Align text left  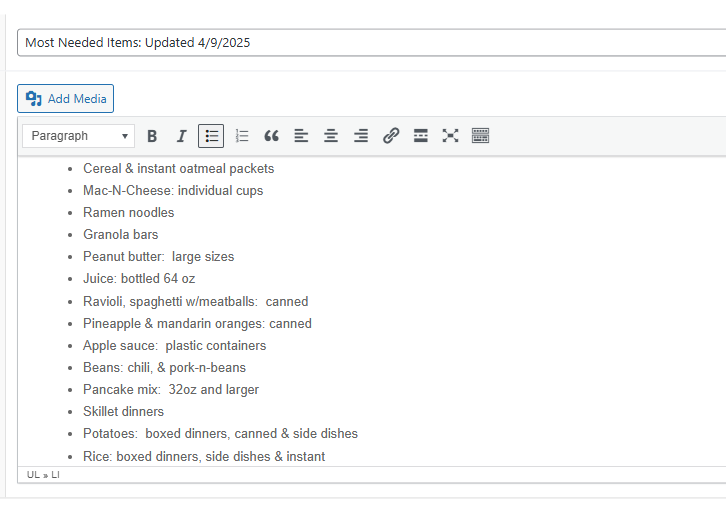[x=301, y=136]
